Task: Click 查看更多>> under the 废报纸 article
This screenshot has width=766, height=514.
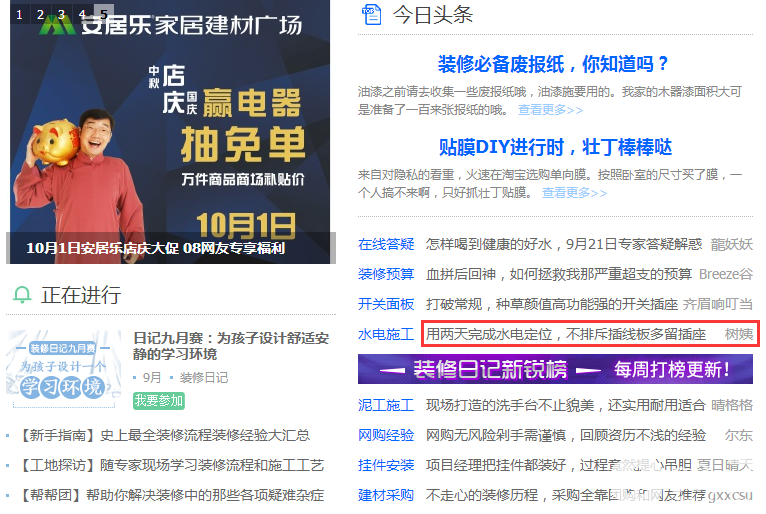Action: (551, 110)
